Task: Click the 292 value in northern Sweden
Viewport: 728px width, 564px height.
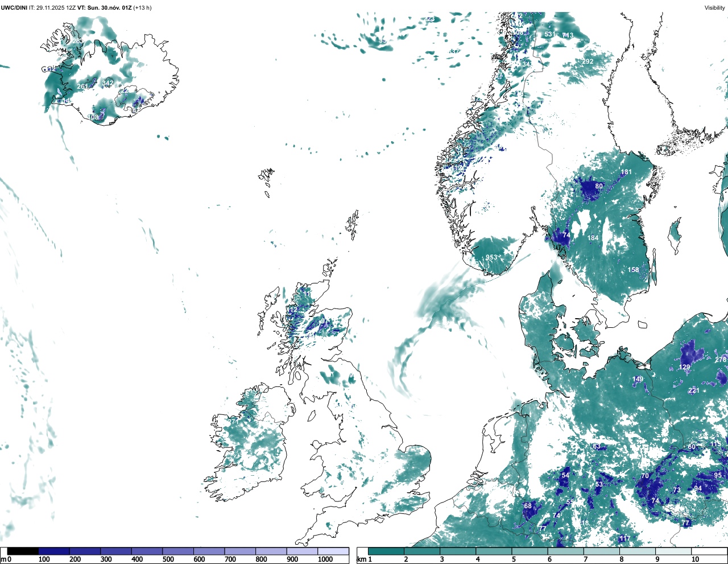Action: coord(588,61)
